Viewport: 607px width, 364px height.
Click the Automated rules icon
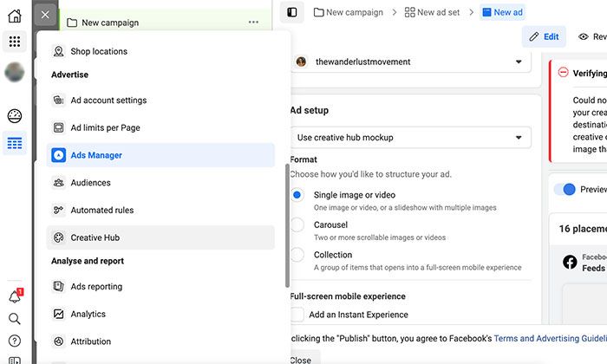pos(58,210)
